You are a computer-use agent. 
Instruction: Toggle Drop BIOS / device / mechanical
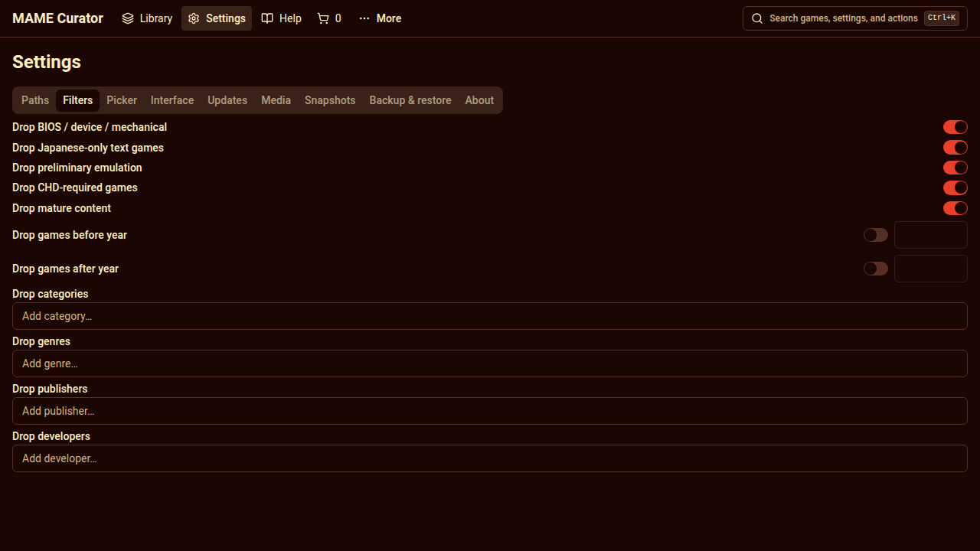click(x=955, y=127)
